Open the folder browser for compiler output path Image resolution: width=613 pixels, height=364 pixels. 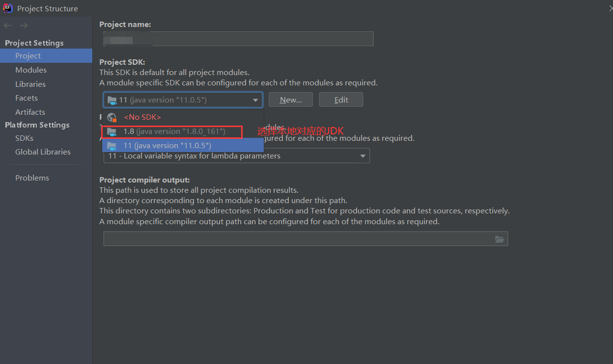[500, 239]
